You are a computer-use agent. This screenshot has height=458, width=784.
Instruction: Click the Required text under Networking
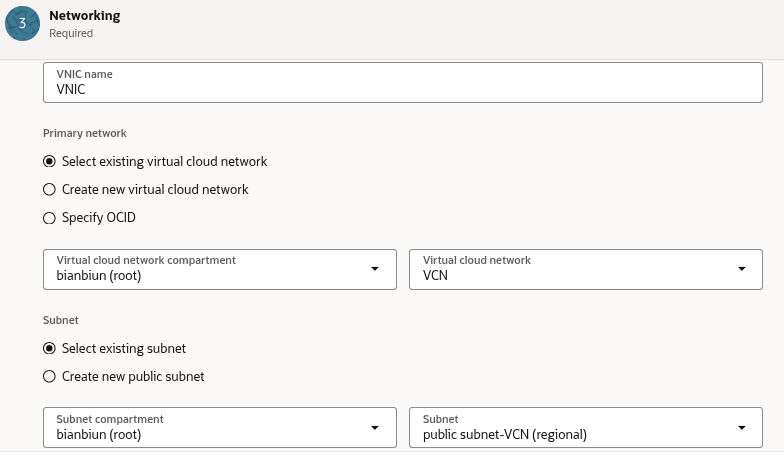point(71,33)
